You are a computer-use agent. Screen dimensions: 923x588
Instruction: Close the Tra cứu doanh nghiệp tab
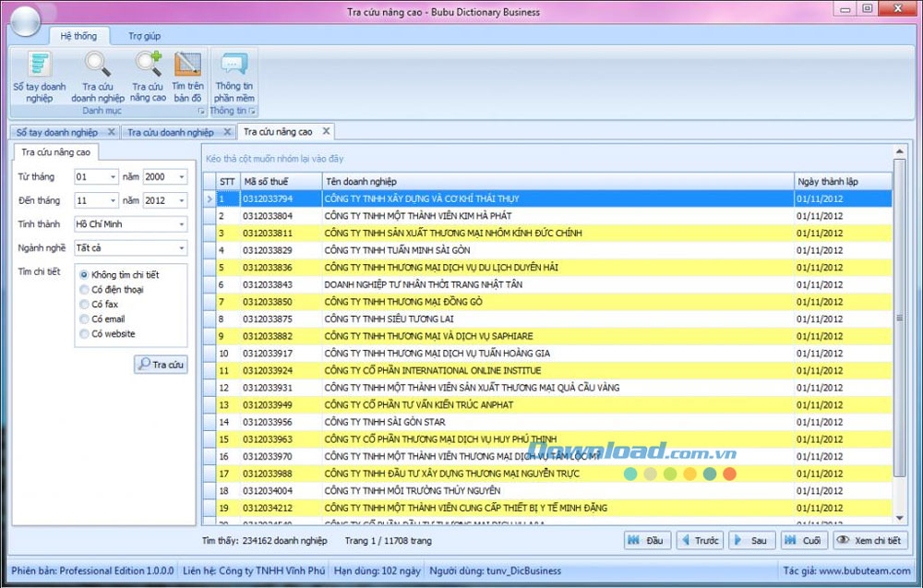pyautogui.click(x=227, y=132)
